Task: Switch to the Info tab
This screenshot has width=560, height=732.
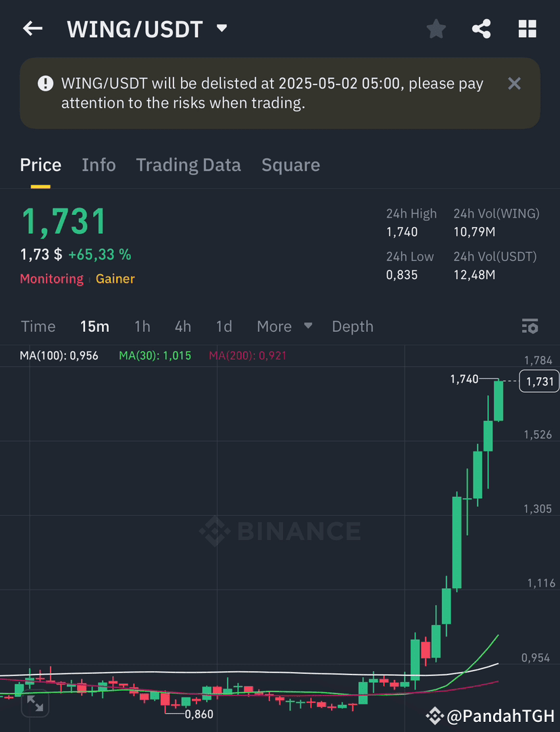Action: (99, 166)
